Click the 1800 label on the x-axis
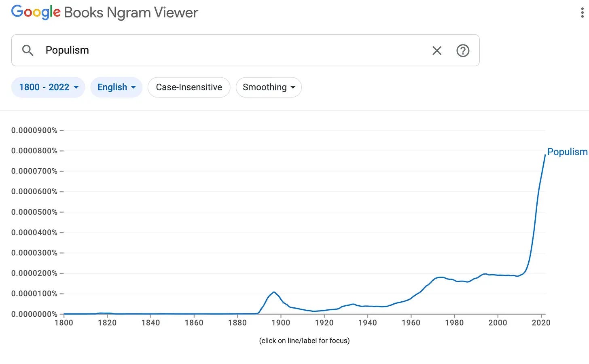 point(64,323)
